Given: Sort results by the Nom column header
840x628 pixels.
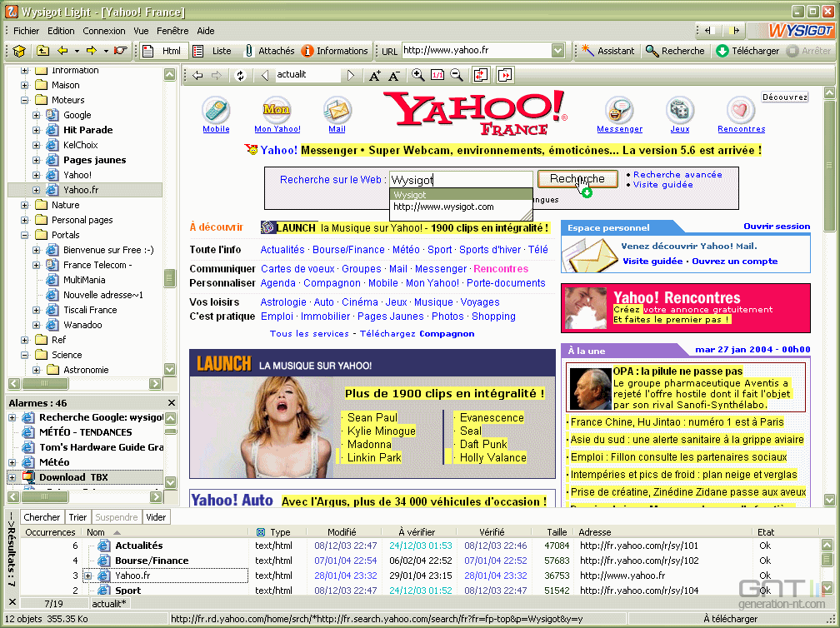Looking at the screenshot, I should tap(96, 532).
